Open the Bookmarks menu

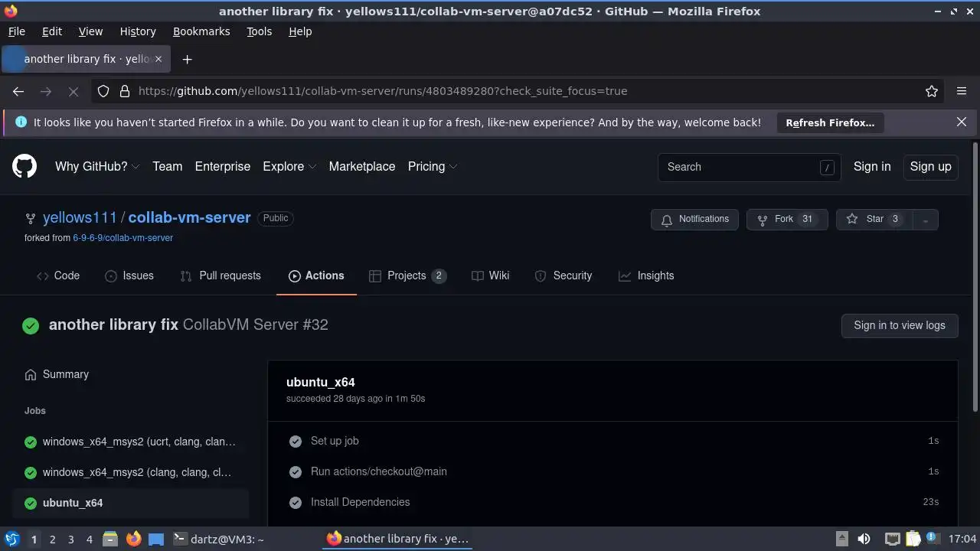pyautogui.click(x=201, y=31)
